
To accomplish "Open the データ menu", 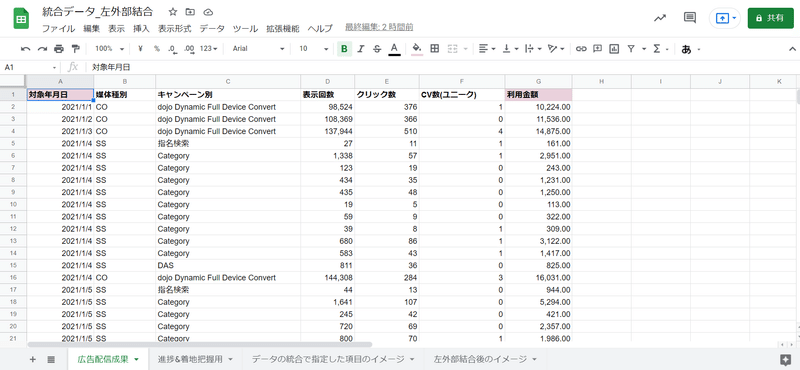I will click(212, 29).
